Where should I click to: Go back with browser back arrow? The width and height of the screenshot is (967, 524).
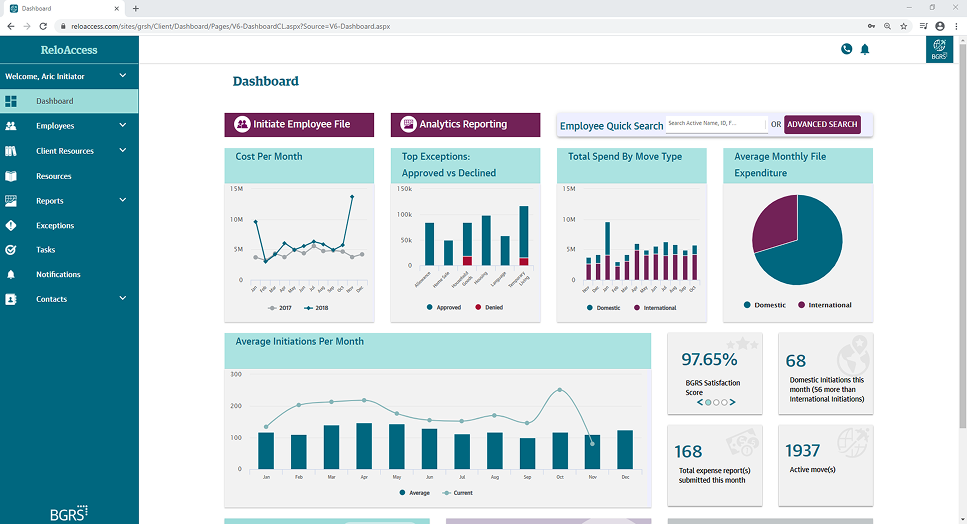coord(10,26)
